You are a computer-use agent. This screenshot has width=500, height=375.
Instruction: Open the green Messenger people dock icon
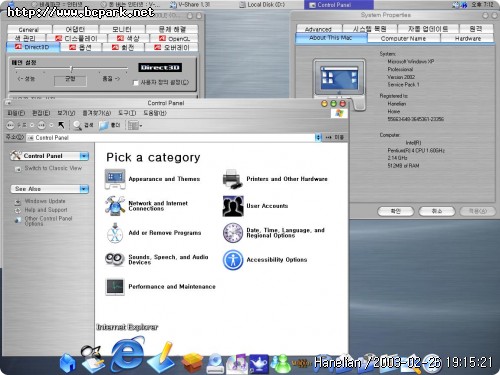[x=281, y=363]
